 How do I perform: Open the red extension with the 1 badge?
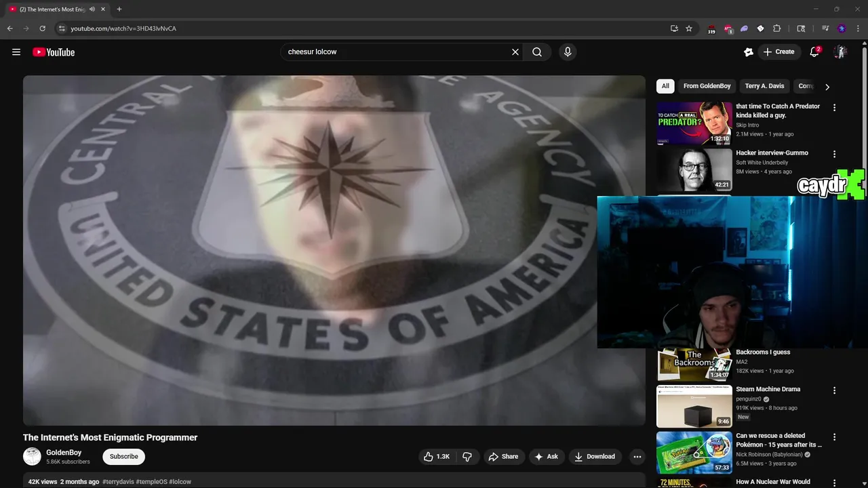tap(728, 29)
